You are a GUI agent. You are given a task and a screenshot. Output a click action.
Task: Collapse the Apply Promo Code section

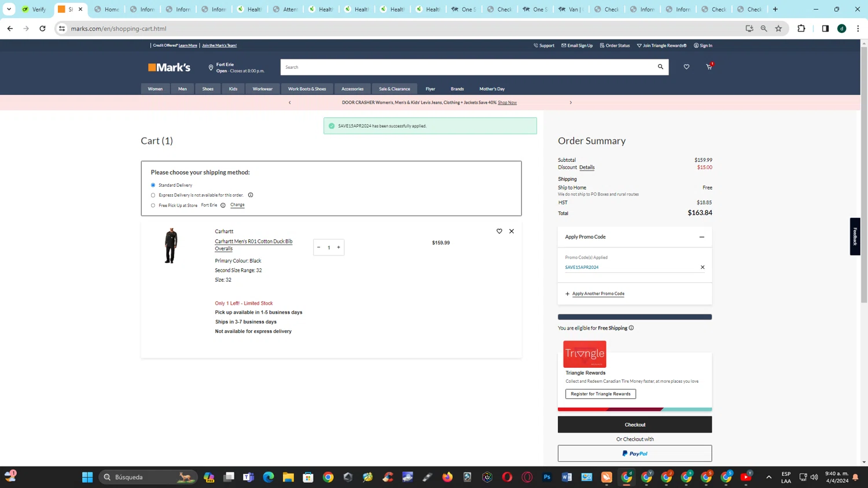(702, 237)
